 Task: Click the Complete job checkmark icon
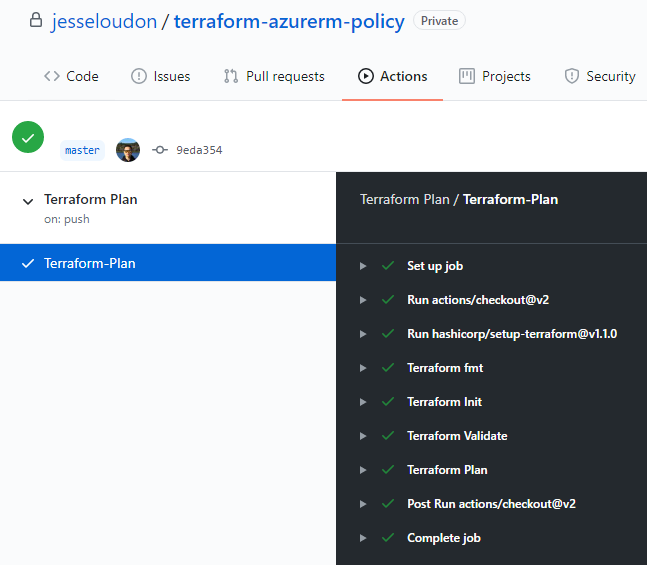pyautogui.click(x=388, y=537)
